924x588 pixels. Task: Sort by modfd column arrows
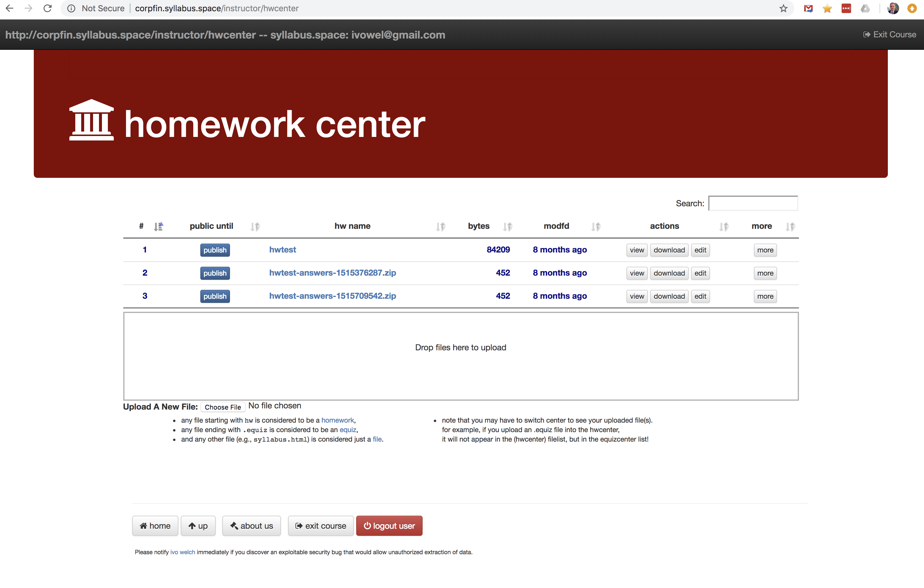click(596, 226)
